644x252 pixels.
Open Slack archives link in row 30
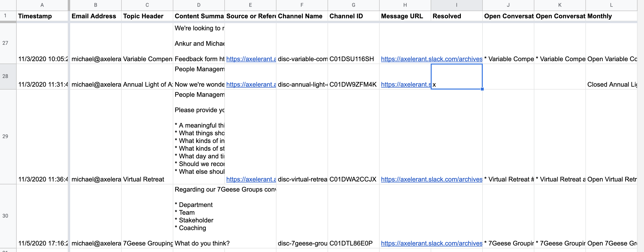pos(431,243)
